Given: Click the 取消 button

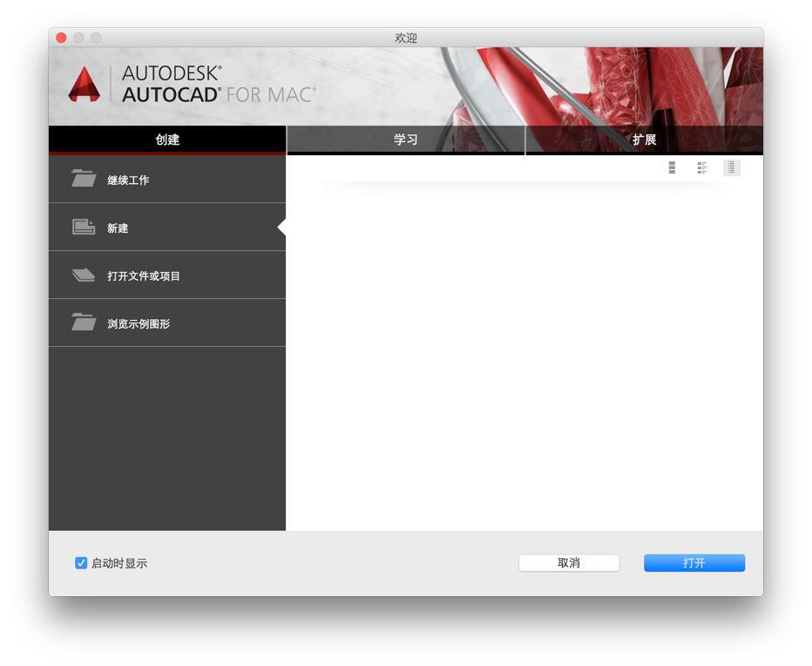Looking at the screenshot, I should coord(569,563).
